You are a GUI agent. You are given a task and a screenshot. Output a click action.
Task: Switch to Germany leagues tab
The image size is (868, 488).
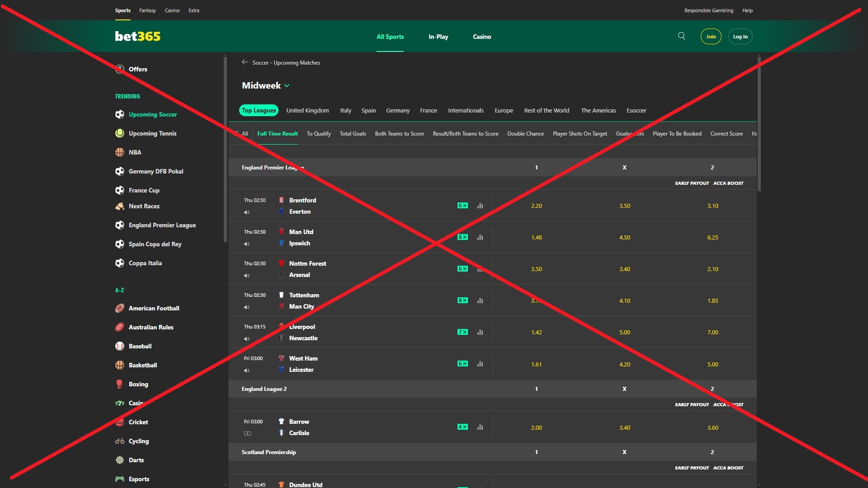(398, 110)
